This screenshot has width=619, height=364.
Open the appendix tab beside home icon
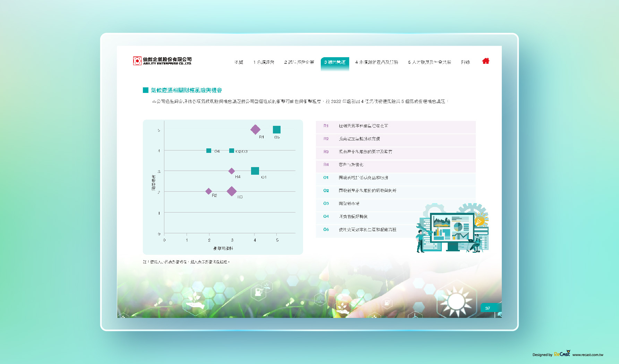(465, 62)
